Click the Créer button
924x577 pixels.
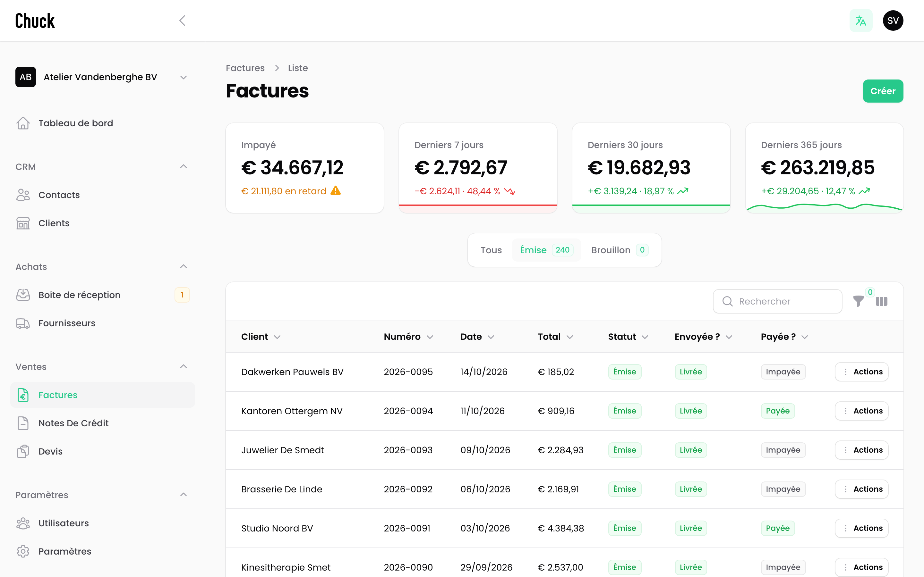(883, 91)
